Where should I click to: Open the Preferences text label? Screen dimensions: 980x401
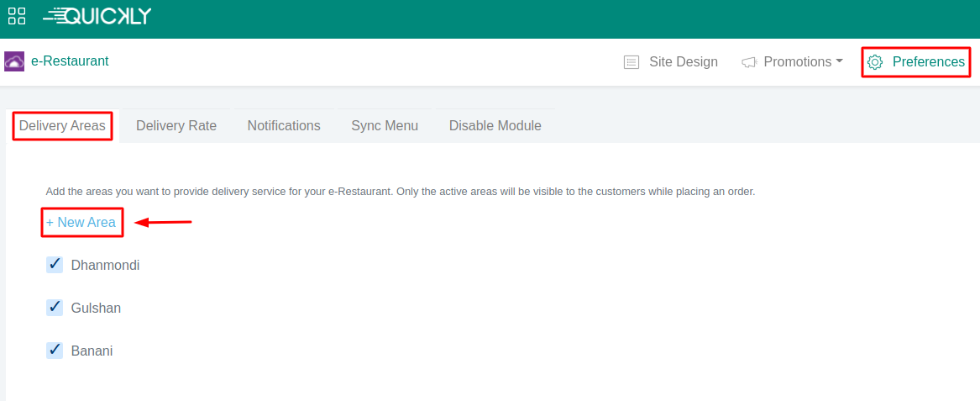(x=928, y=61)
